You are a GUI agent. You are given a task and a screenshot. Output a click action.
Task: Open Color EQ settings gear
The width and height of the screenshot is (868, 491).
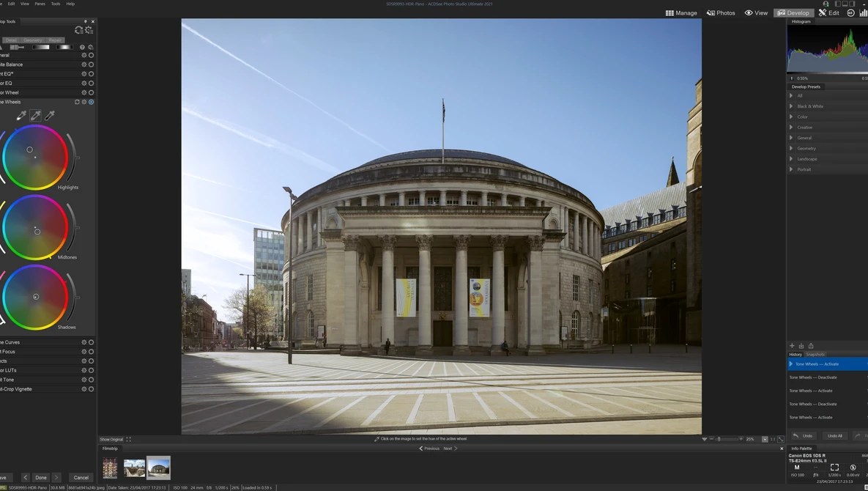pos(84,83)
